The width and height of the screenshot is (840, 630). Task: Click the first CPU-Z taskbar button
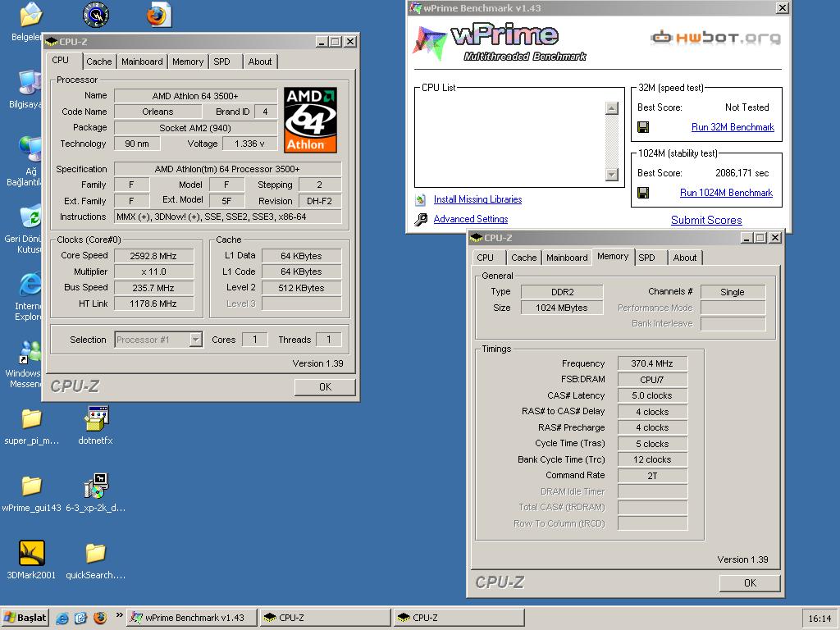click(x=325, y=618)
